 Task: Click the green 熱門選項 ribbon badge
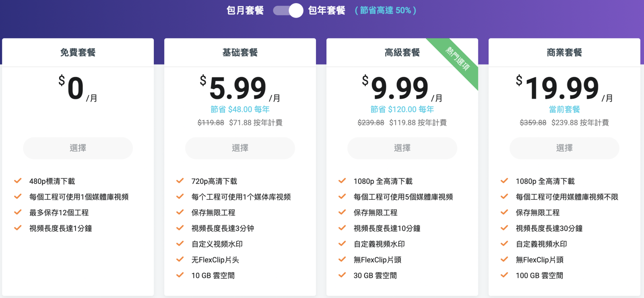(x=458, y=59)
